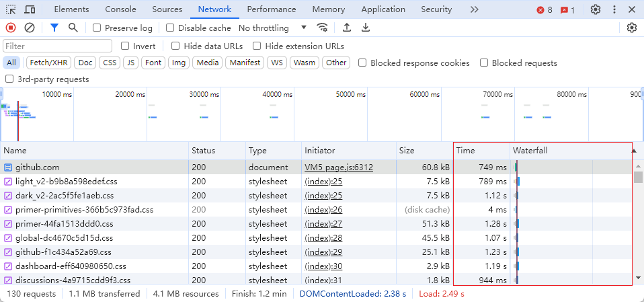Click into the Filter text field

tap(58, 46)
